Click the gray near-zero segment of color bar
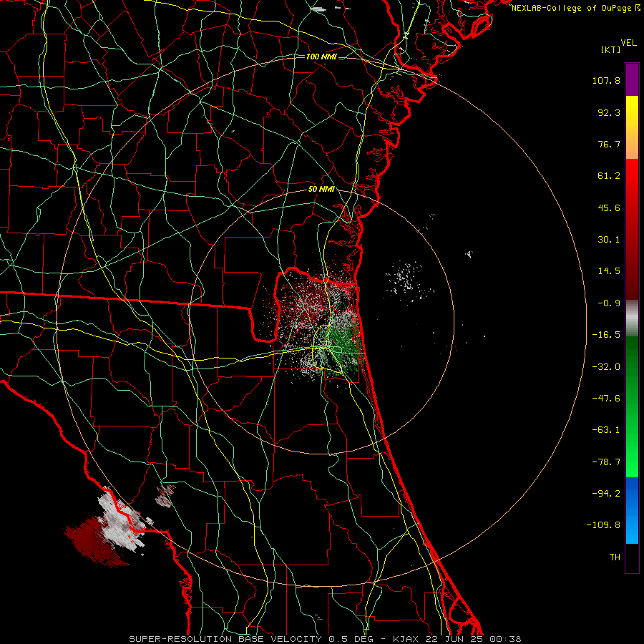Viewport: 644px width, 644px height. point(632,317)
